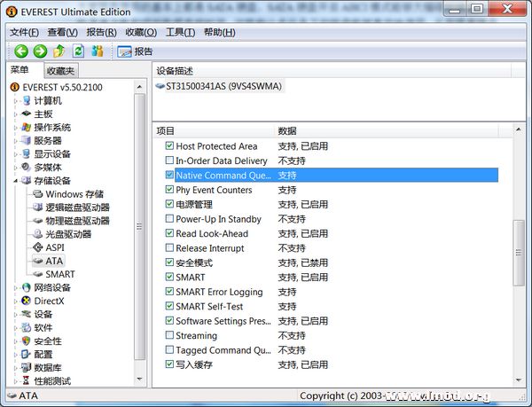This screenshot has width=532, height=407.
Task: Toggle the Host Protected Area checkbox
Action: 169,145
